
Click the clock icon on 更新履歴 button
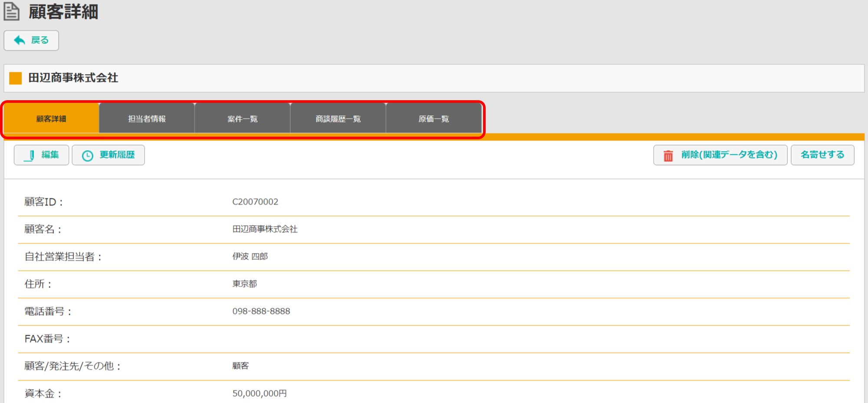tap(88, 156)
